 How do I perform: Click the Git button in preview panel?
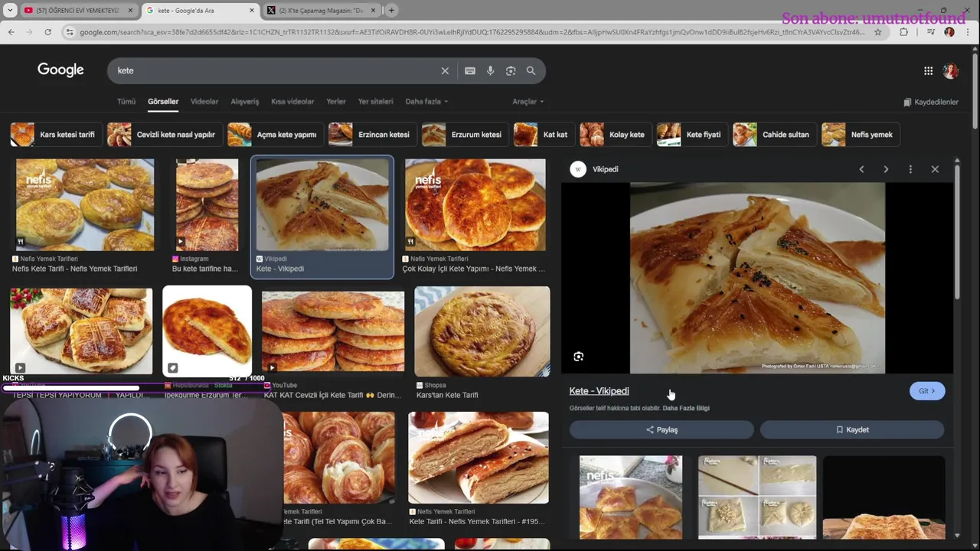(x=927, y=391)
